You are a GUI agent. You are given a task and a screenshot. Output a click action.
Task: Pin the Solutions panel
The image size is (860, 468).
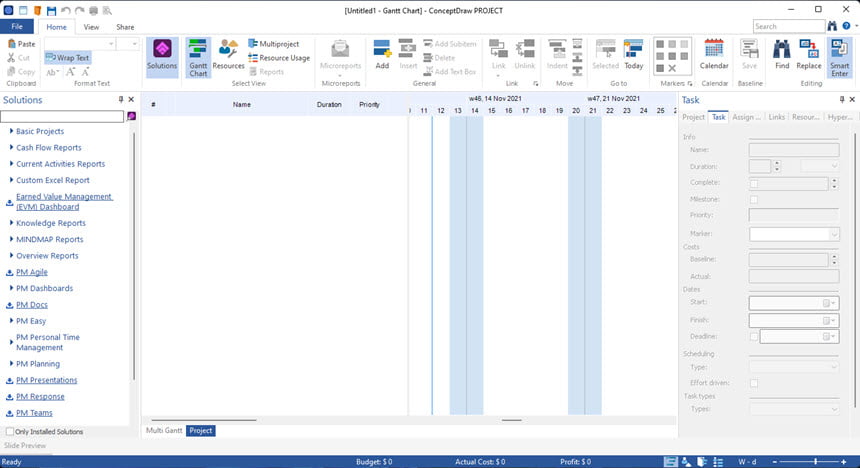(x=121, y=99)
